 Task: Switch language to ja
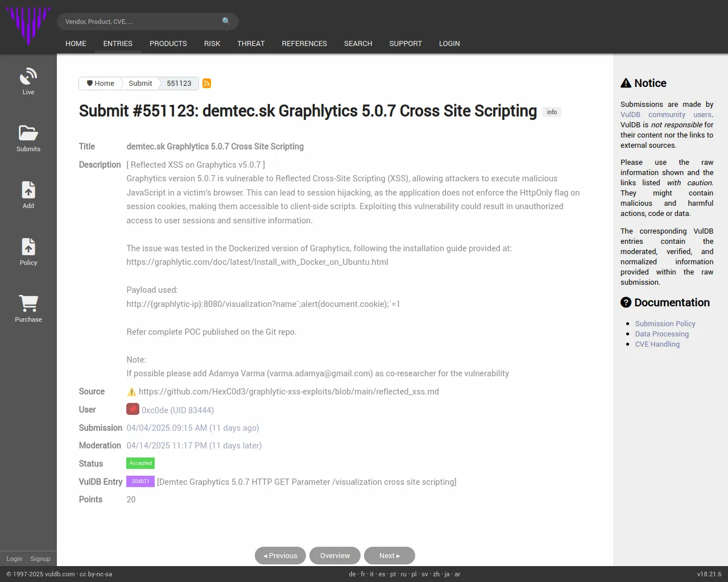point(447,574)
